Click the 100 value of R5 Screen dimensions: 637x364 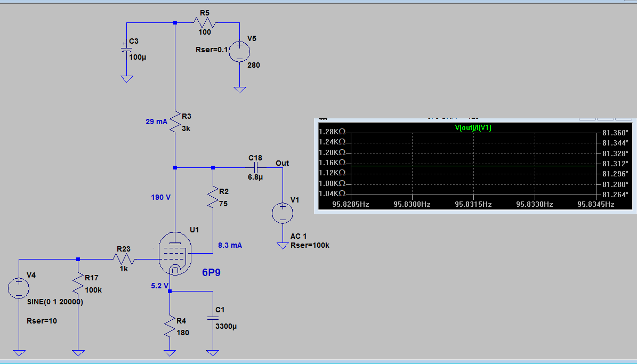pyautogui.click(x=205, y=32)
